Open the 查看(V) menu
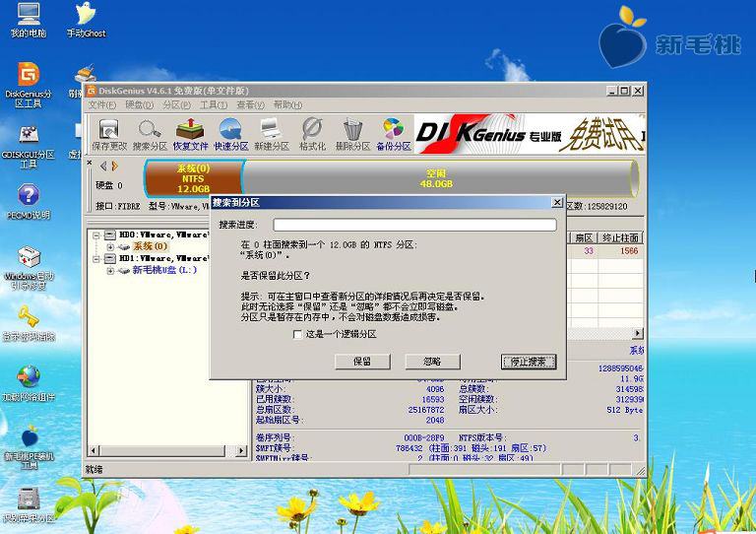Image resolution: width=756 pixels, height=534 pixels. click(x=250, y=104)
